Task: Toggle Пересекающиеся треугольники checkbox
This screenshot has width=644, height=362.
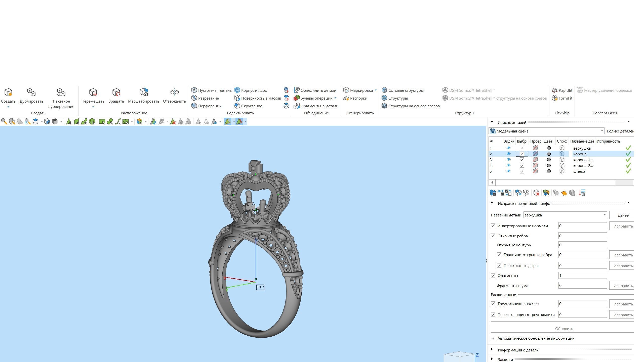Action: 493,314
